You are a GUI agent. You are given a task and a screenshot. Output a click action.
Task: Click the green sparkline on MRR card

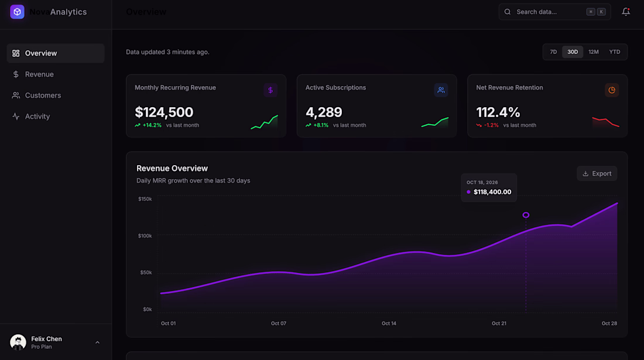(x=265, y=122)
